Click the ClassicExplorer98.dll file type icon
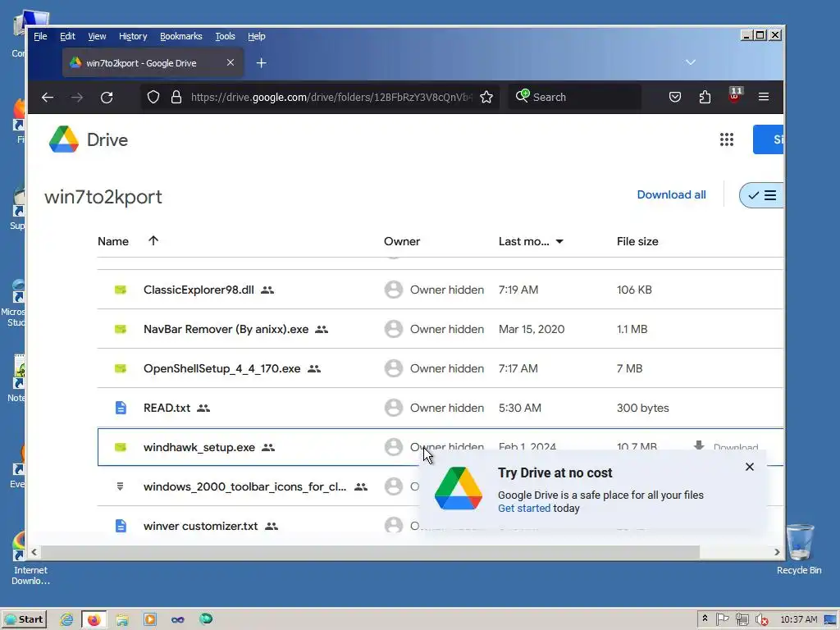840x630 pixels. pos(121,290)
